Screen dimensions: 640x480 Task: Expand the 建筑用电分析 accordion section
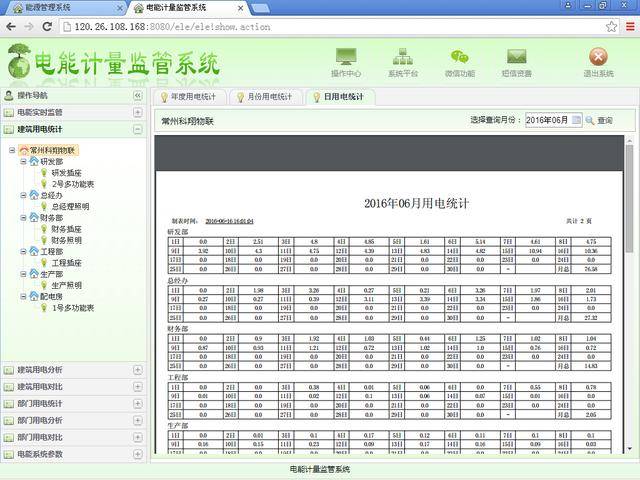click(138, 370)
